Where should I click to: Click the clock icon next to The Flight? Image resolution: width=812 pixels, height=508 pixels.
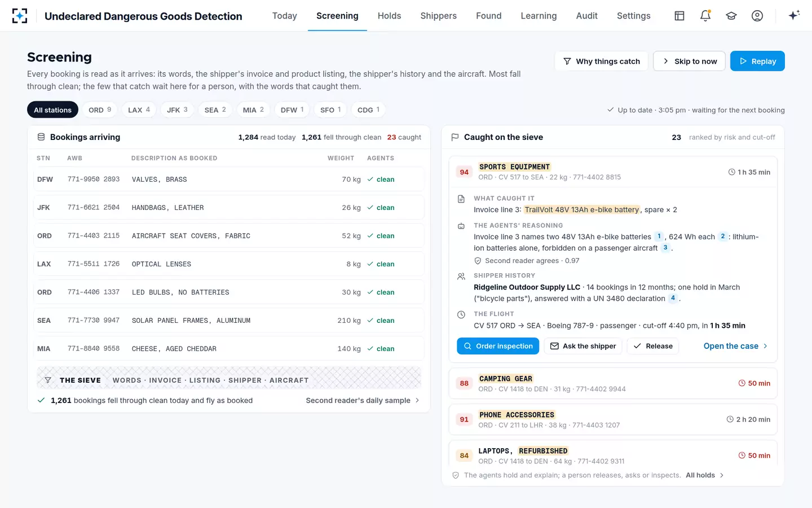click(x=461, y=314)
